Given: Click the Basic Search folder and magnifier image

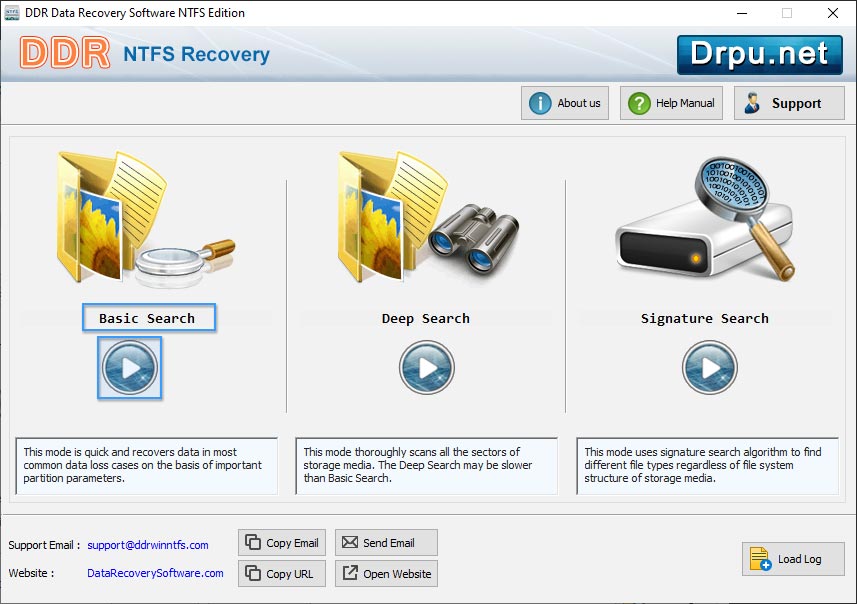Looking at the screenshot, I should (145, 219).
